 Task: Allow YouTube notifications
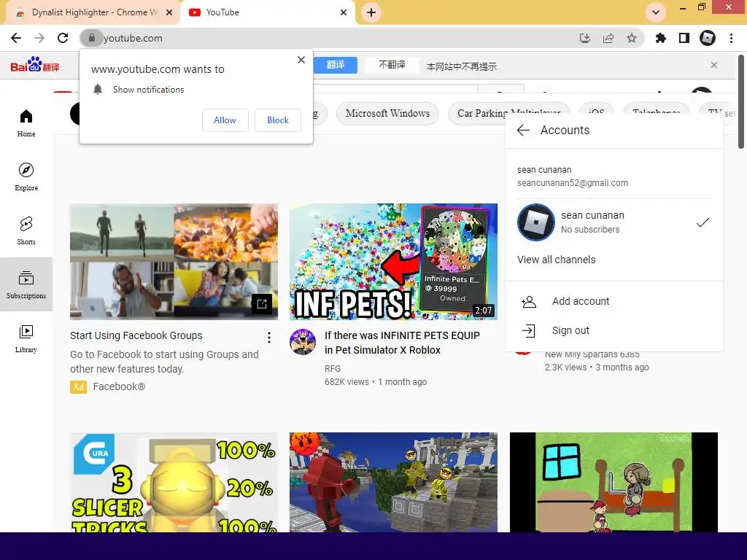[225, 120]
